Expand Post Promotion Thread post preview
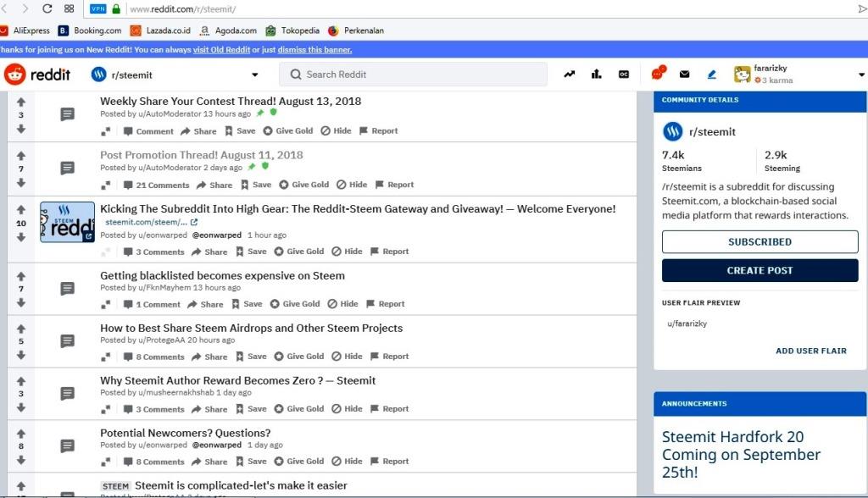This screenshot has width=868, height=498. point(106,185)
